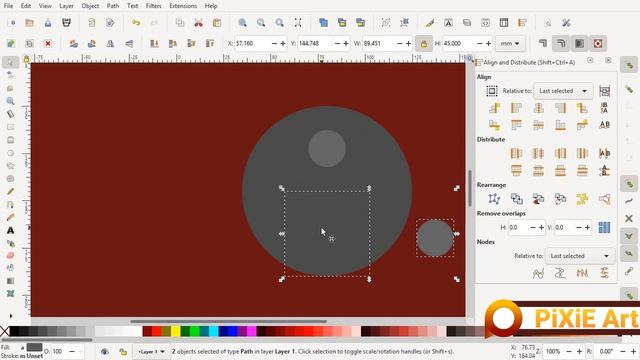Click the Undo arrow icon

(136, 23)
